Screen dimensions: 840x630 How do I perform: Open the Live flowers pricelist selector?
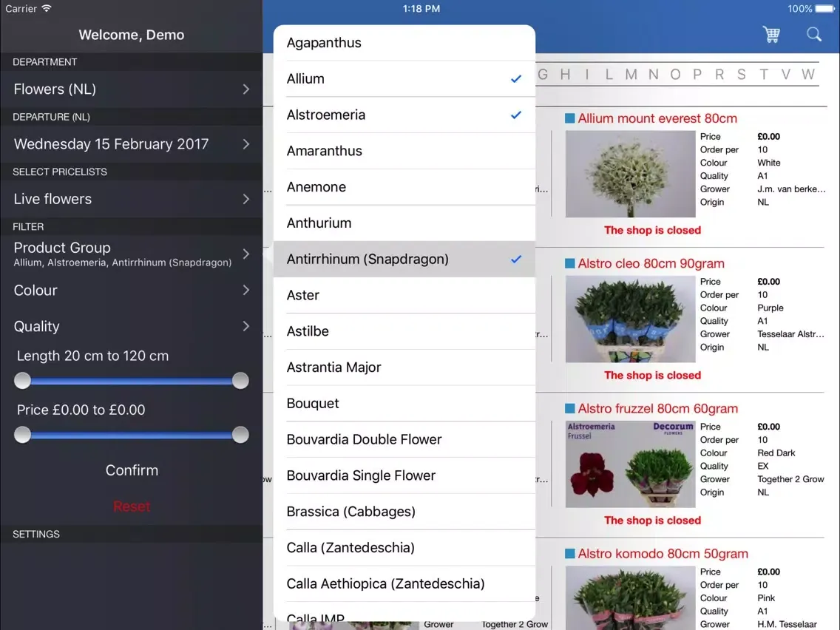(x=132, y=199)
